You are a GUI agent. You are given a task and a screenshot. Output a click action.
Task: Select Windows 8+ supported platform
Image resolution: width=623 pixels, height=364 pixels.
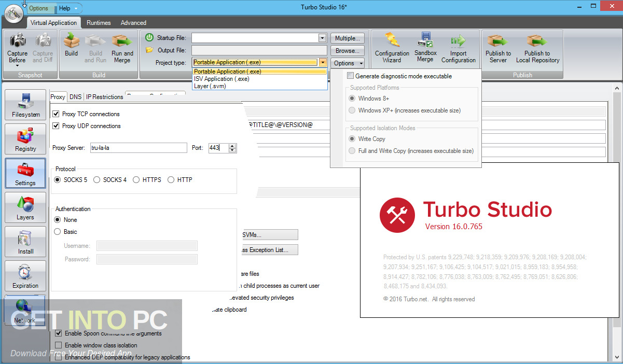pos(353,99)
